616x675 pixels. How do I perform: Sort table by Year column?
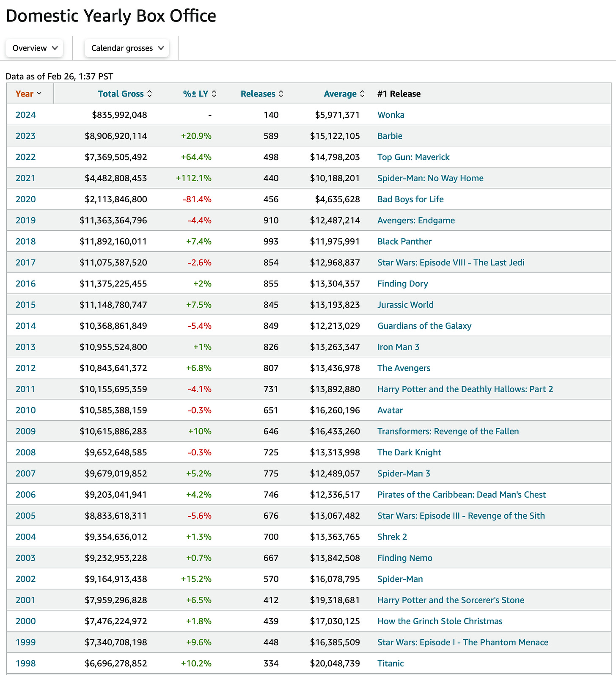coord(28,94)
